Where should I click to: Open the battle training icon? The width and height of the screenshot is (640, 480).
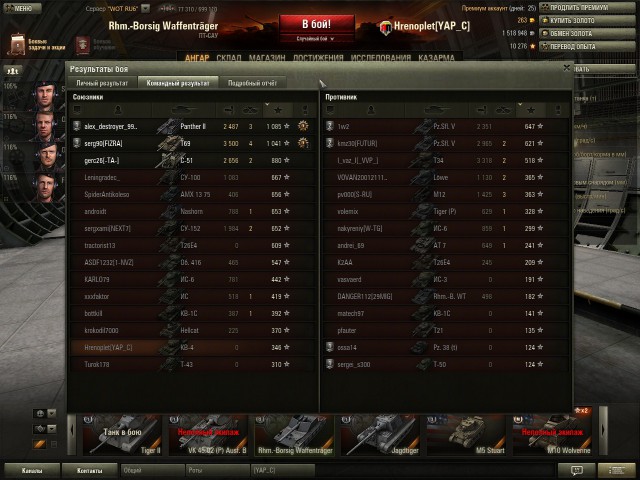pyautogui.click(x=83, y=45)
